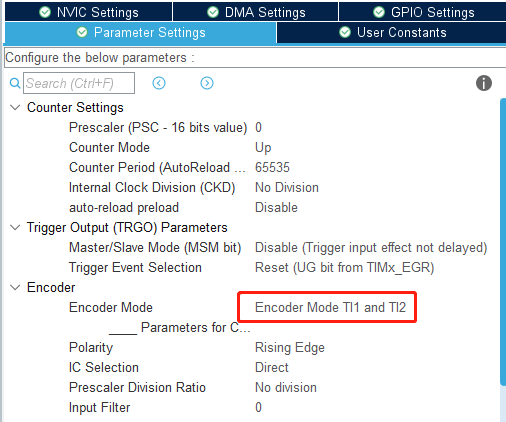Click green check icon on DMA Settings

213,12
